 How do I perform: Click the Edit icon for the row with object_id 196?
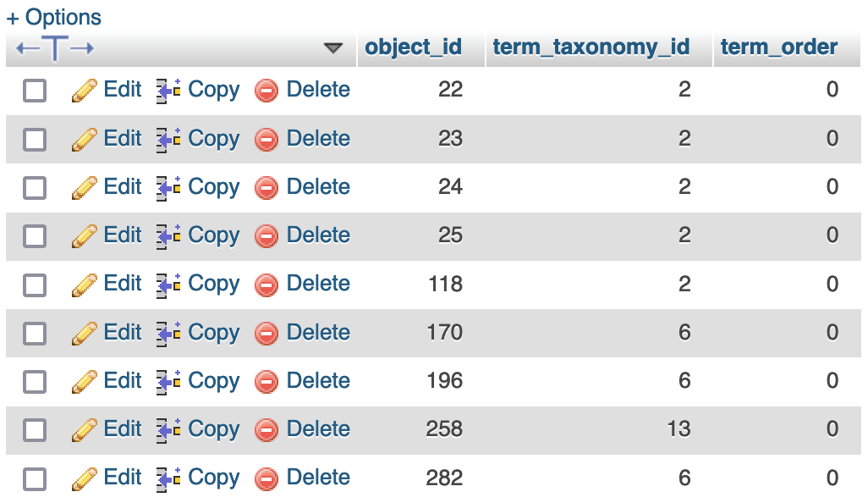[83, 381]
